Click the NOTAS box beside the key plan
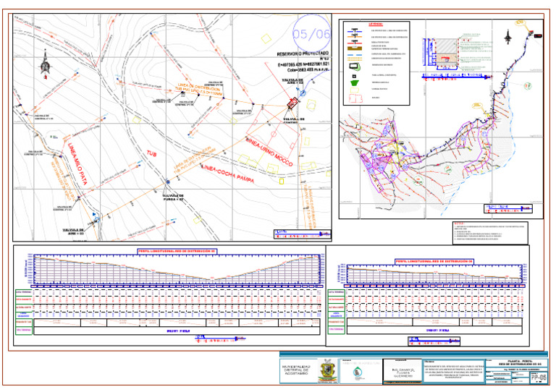Image resolution: width=556 pixels, height=392 pixels. click(x=490, y=233)
